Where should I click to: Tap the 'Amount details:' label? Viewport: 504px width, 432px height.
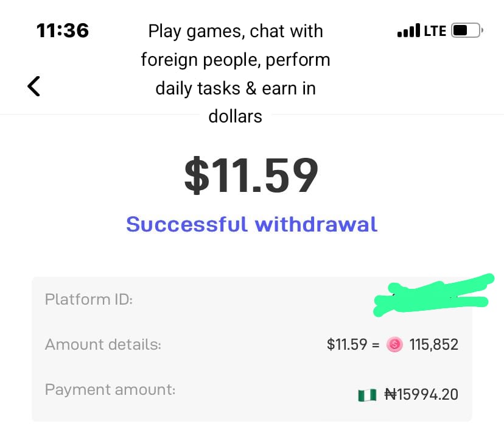(x=103, y=345)
